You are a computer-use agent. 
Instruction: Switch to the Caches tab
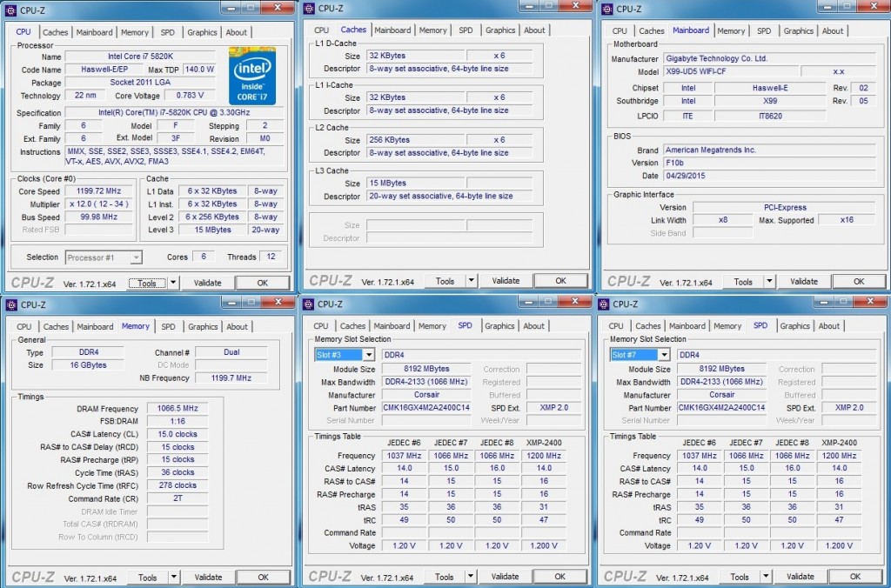coord(55,32)
